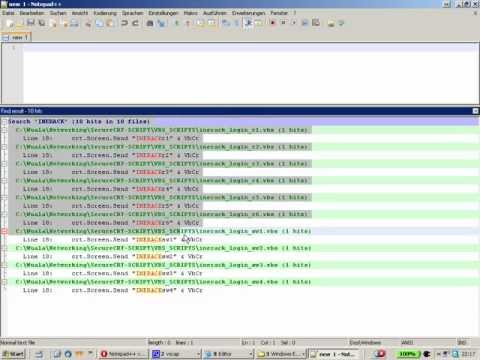480x360 pixels.
Task: Collapse the inerack_login_r4.vbs result node
Action: click(x=4, y=180)
